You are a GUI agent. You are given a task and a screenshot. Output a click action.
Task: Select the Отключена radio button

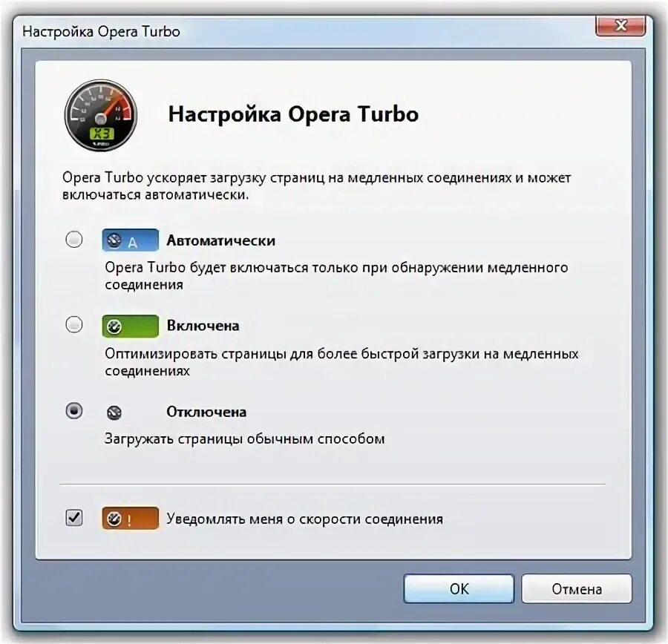click(74, 411)
